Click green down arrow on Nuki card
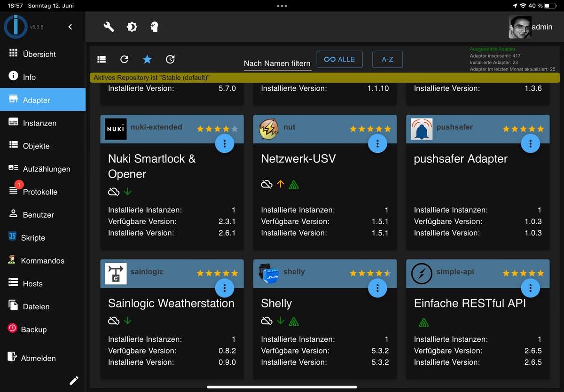This screenshot has height=392, width=564. coord(128,191)
